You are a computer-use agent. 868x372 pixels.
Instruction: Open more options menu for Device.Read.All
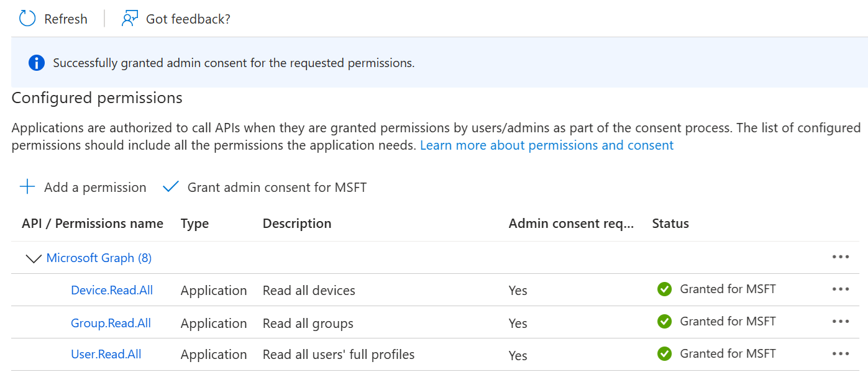tap(840, 289)
